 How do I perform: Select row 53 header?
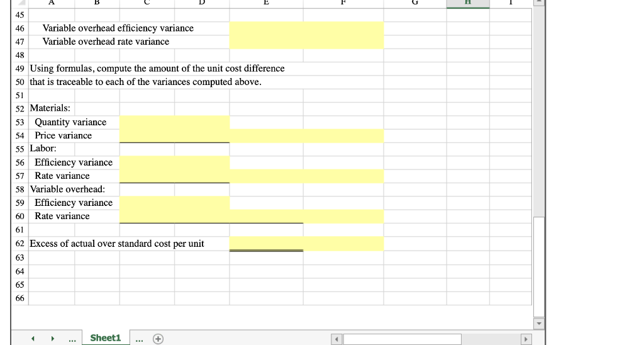tap(19, 123)
